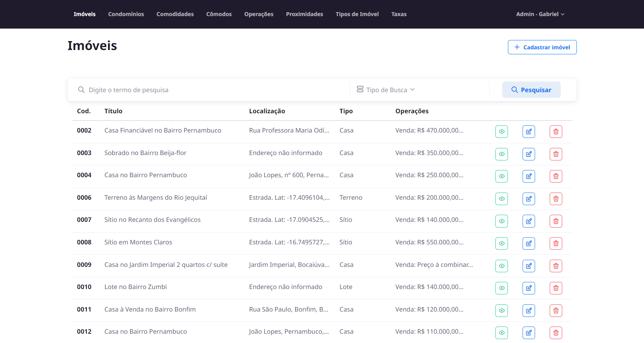Navigate to Cômodos

point(219,14)
